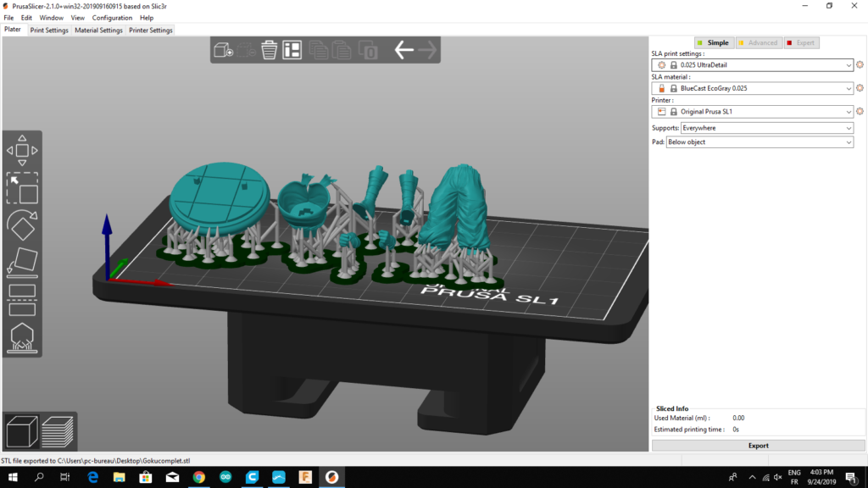This screenshot has width=868, height=488.
Task: Open Printer dropdown Original Prusa SL1
Action: pos(753,111)
